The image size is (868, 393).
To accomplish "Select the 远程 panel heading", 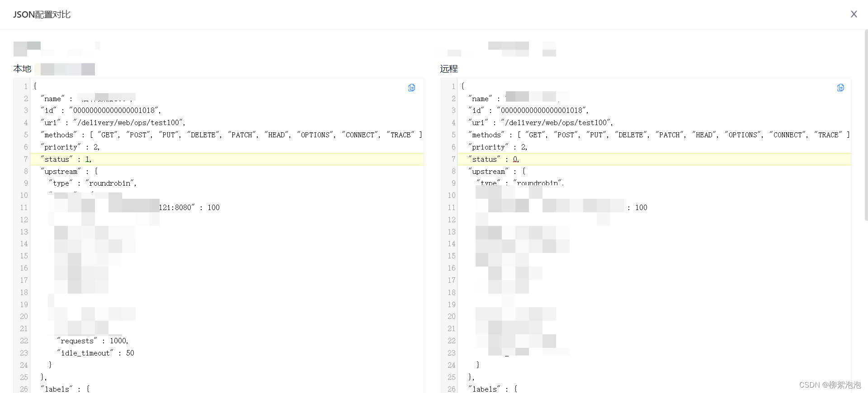I will [449, 69].
